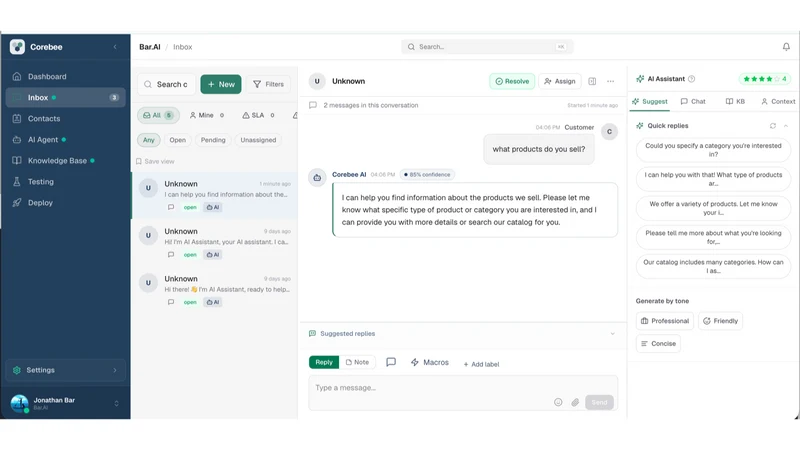Refresh the quick replies
Image resolution: width=800 pixels, height=450 pixels.
[x=773, y=126]
